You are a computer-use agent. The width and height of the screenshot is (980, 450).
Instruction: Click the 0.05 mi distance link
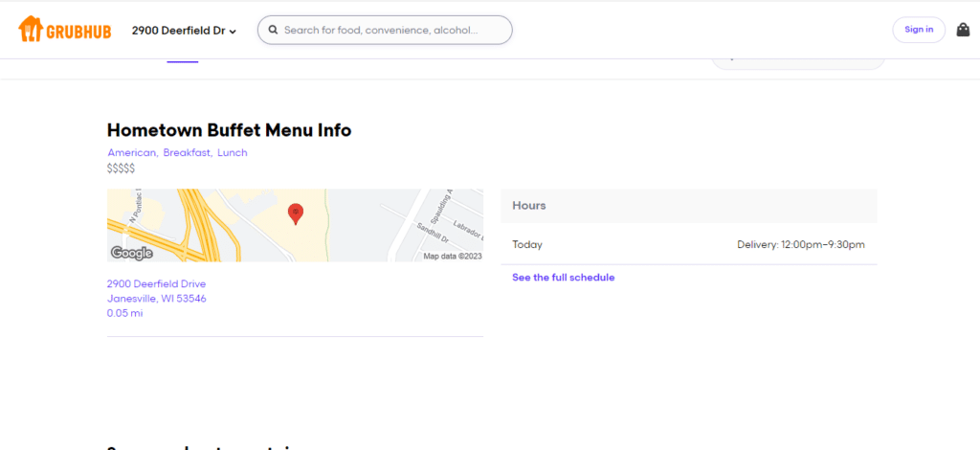[x=125, y=313]
